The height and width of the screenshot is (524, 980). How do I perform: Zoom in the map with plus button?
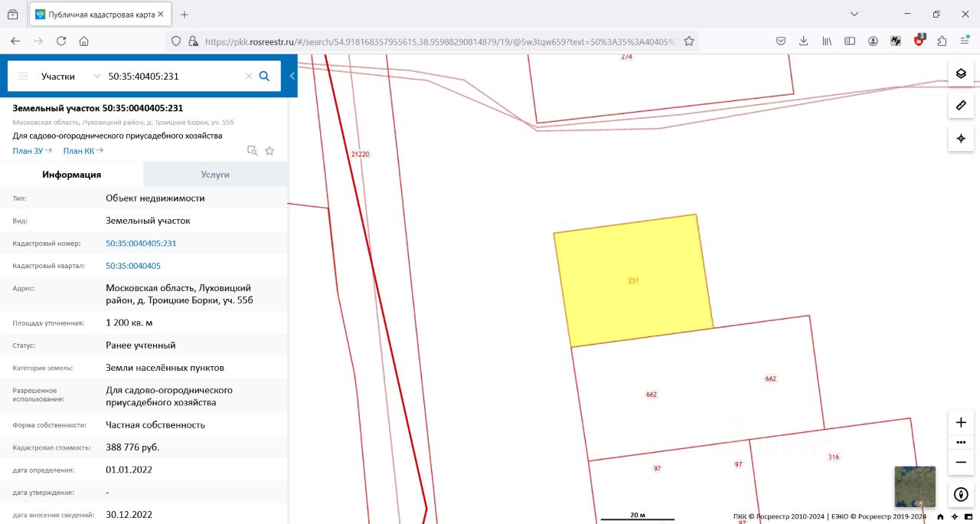tap(961, 422)
